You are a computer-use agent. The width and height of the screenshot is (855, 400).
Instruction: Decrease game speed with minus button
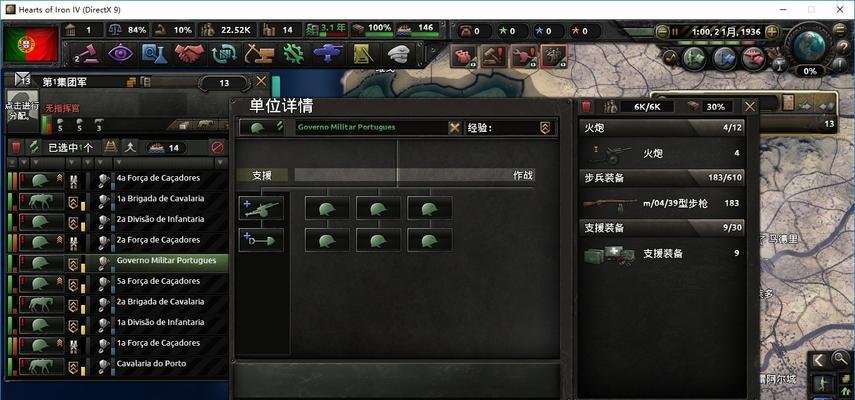[x=661, y=32]
